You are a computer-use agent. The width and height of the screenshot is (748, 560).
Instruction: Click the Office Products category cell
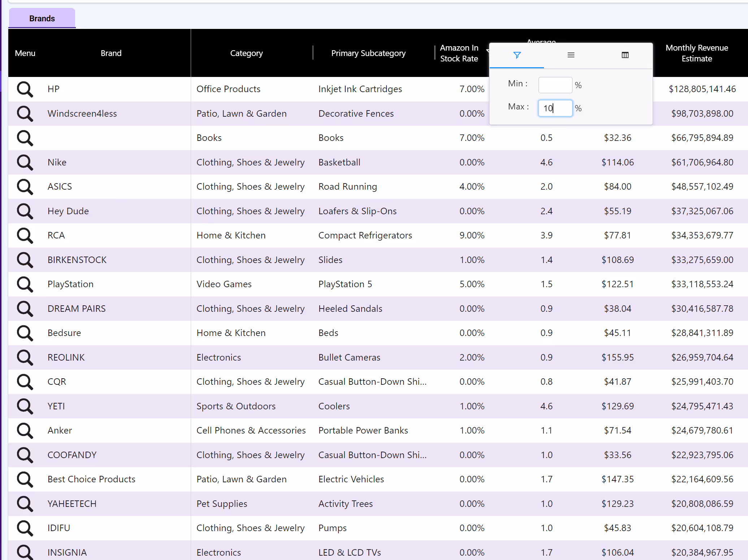(228, 89)
